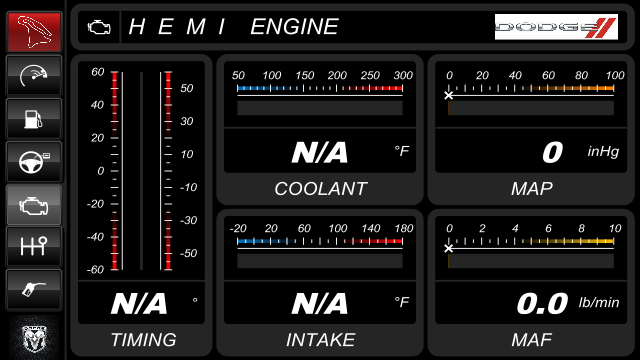This screenshot has width=640, height=360.
Task: Select the steering wheel sidebar icon
Action: (x=34, y=162)
